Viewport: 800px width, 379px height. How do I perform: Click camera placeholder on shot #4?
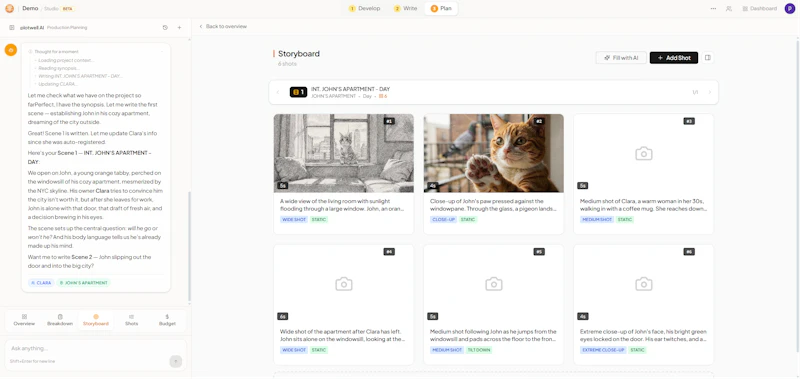[344, 284]
